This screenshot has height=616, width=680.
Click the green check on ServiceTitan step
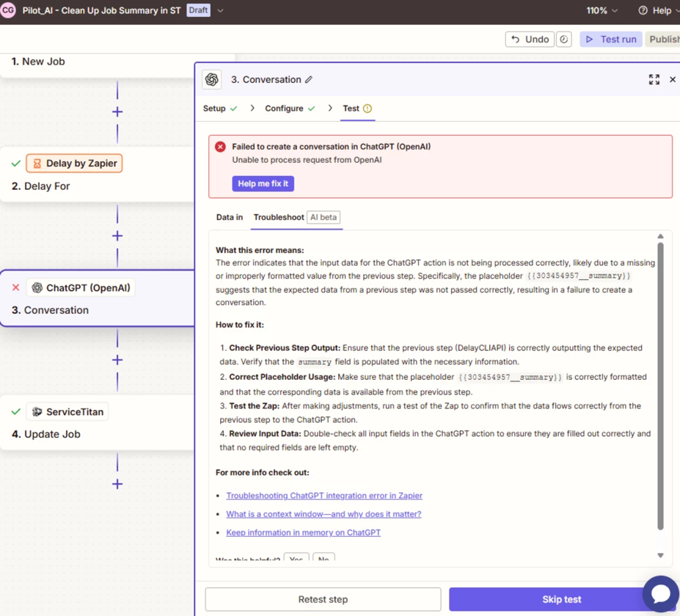(15, 412)
